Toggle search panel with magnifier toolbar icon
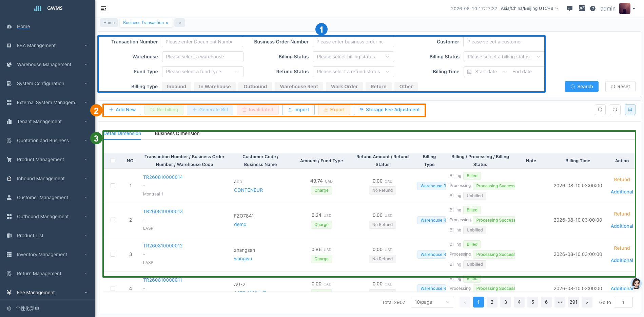The image size is (644, 317). point(600,110)
